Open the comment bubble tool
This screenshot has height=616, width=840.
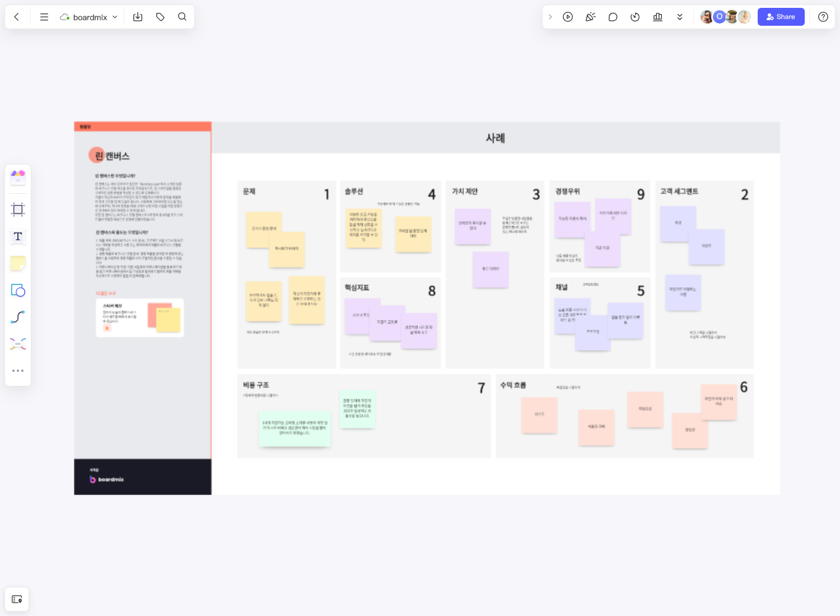613,17
